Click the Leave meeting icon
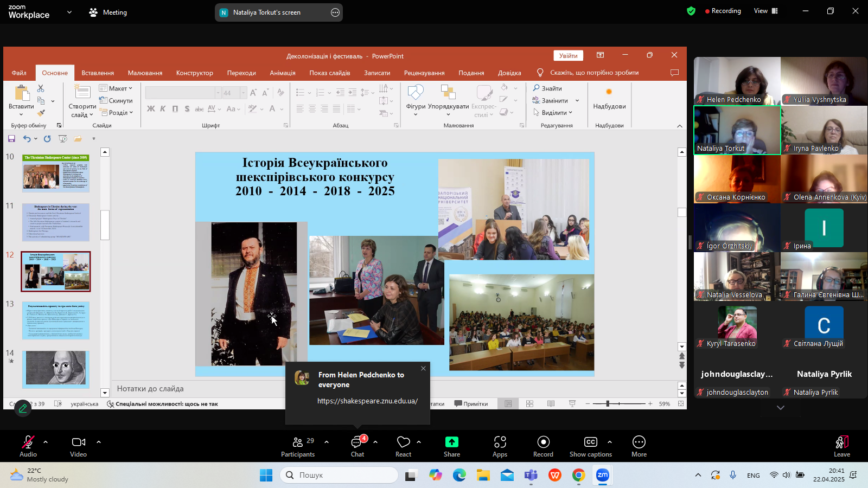The image size is (868, 488). tap(841, 442)
